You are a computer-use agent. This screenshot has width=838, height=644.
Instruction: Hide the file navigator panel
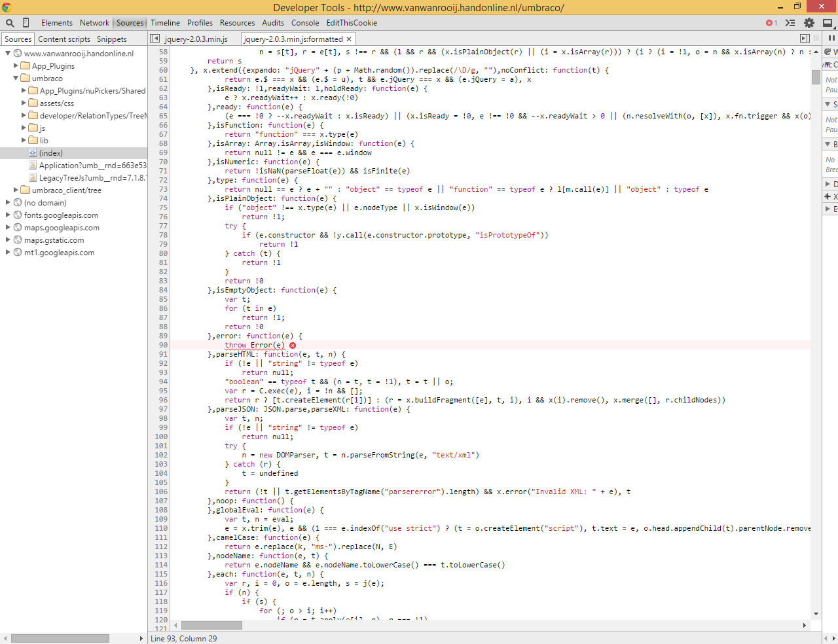[x=155, y=39]
